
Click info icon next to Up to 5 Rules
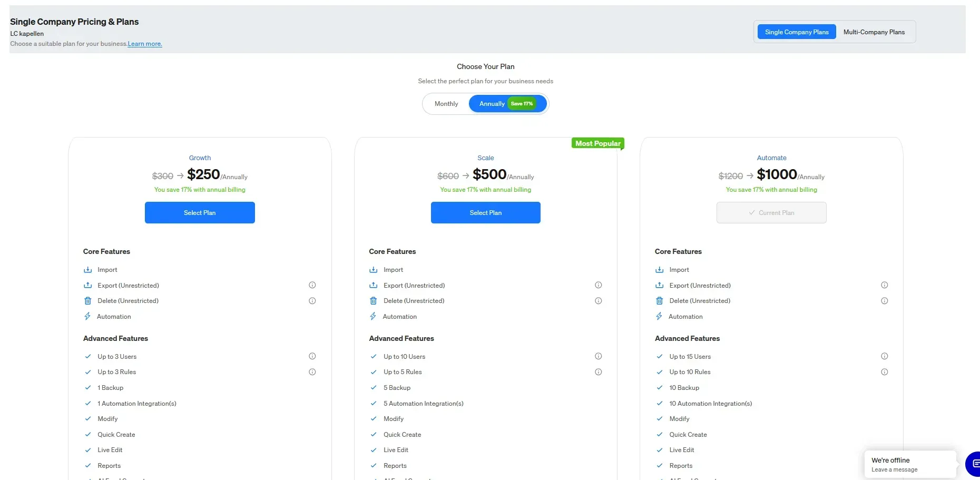[598, 372]
